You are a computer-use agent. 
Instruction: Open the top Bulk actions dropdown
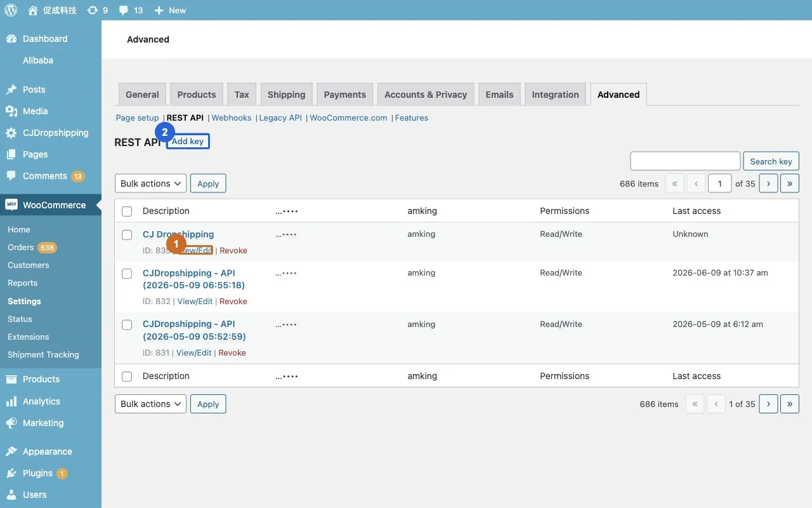click(150, 184)
